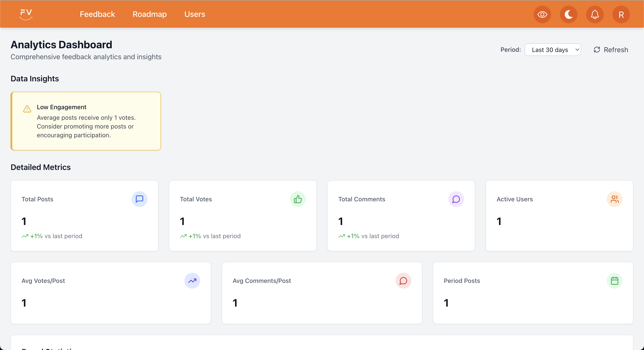Navigate to the Users page
644x350 pixels.
195,14
